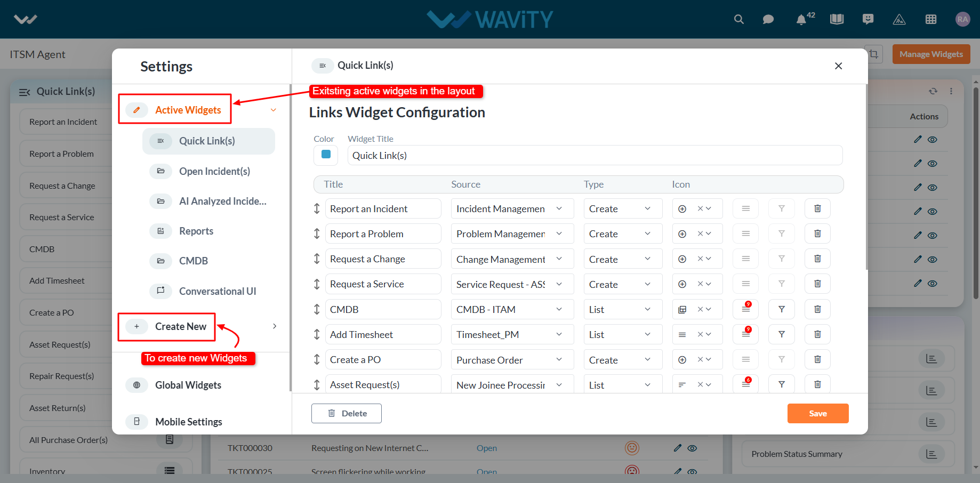
Task: Open the apps grid icon in header
Action: click(x=931, y=19)
